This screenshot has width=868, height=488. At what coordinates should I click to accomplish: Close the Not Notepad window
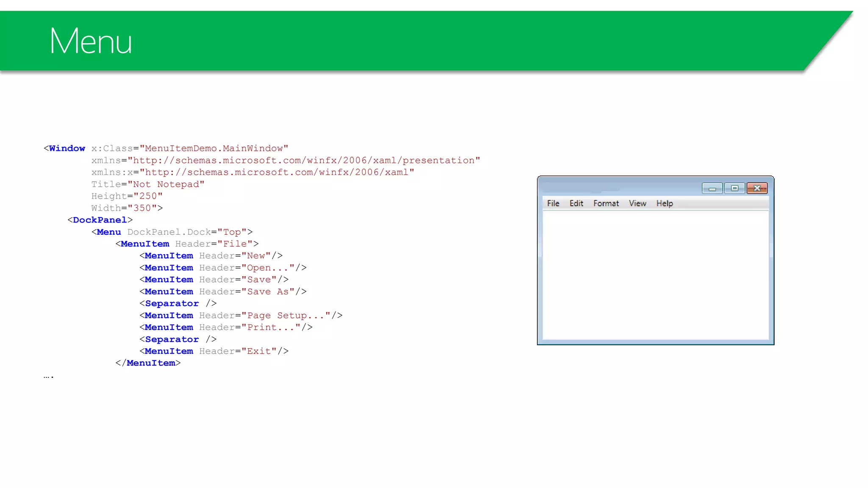pyautogui.click(x=757, y=188)
